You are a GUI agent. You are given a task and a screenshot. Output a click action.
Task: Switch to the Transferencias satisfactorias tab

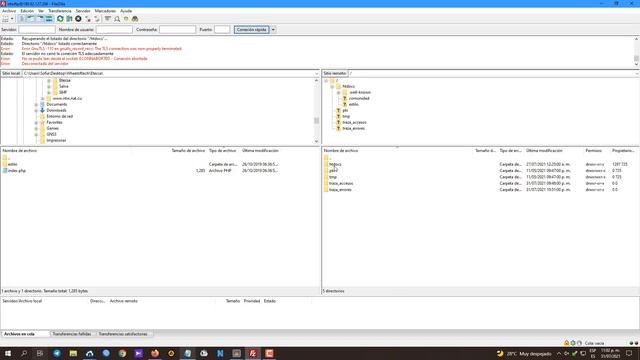(123, 334)
